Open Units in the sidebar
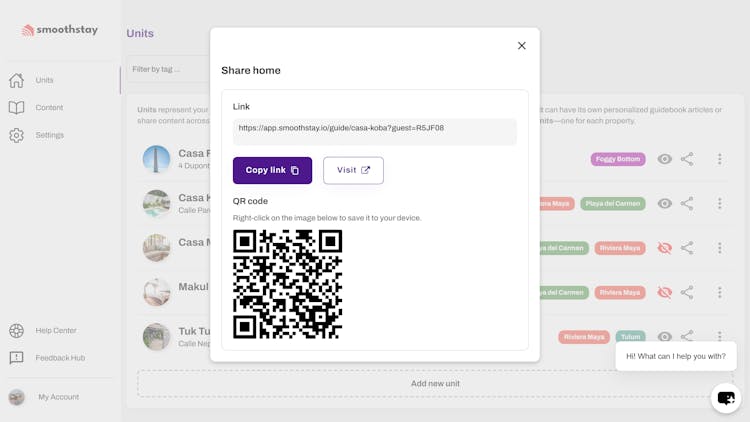The width and height of the screenshot is (750, 422). tap(44, 80)
